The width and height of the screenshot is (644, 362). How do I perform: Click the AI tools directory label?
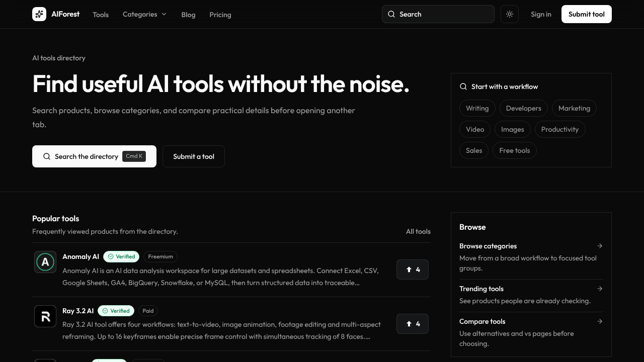click(x=59, y=58)
